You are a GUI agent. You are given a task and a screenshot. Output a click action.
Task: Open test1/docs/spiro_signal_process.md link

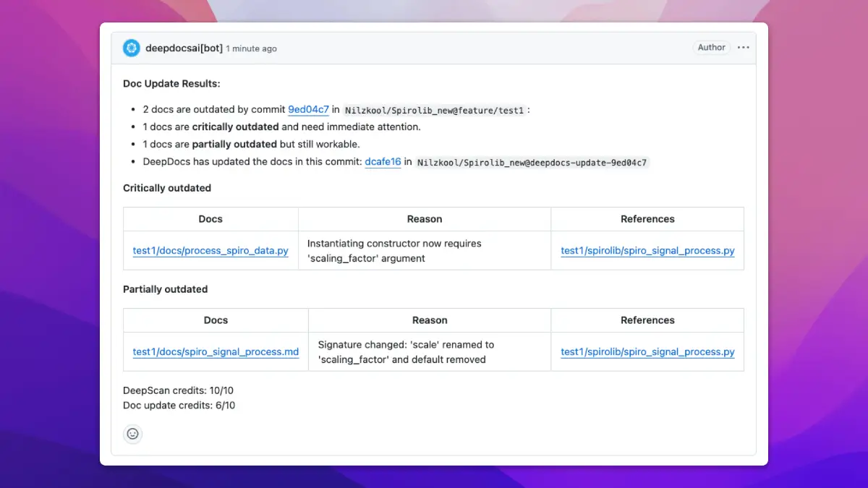coord(216,352)
